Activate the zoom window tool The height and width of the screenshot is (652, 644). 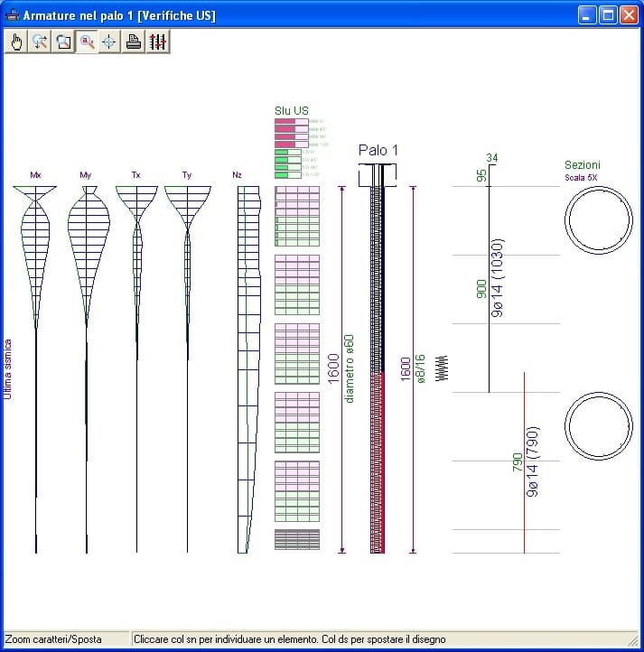tap(63, 42)
